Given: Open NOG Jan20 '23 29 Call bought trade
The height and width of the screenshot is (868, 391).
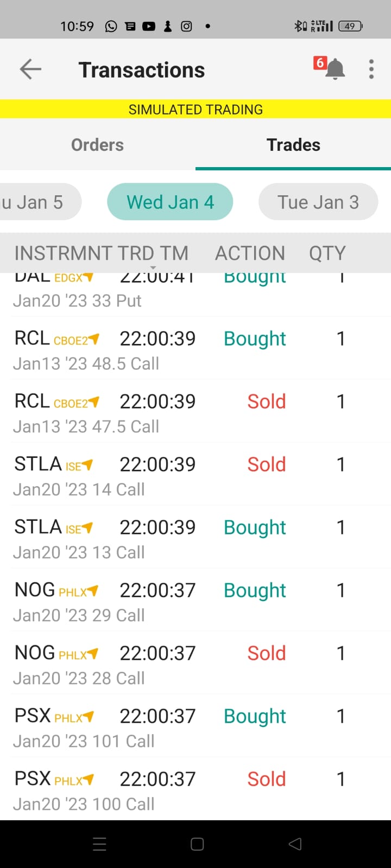Looking at the screenshot, I should (195, 601).
